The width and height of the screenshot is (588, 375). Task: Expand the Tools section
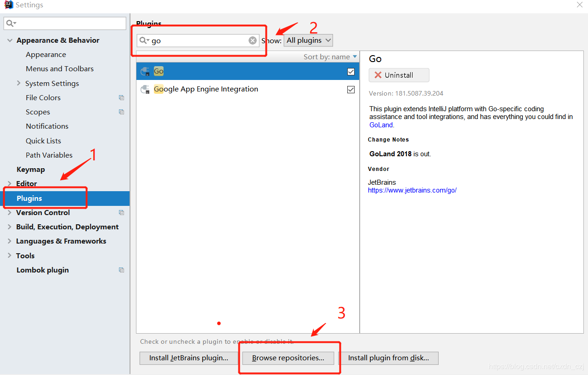[10, 256]
